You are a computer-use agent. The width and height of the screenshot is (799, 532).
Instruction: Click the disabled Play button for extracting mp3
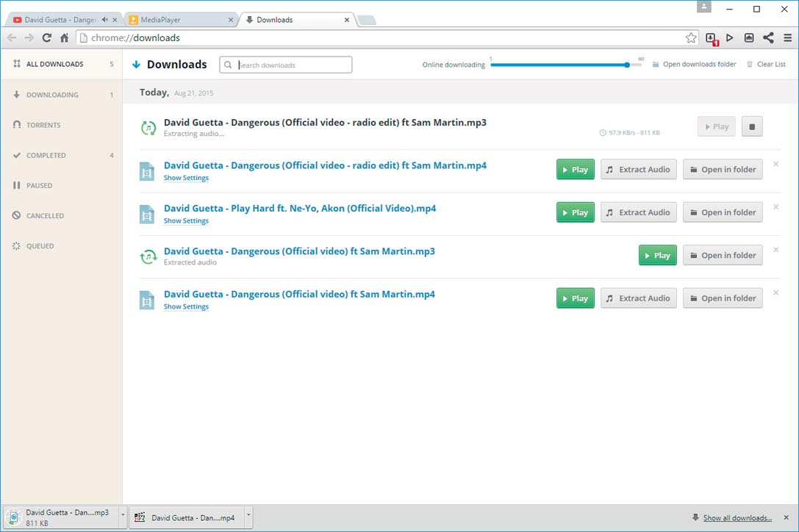717,127
